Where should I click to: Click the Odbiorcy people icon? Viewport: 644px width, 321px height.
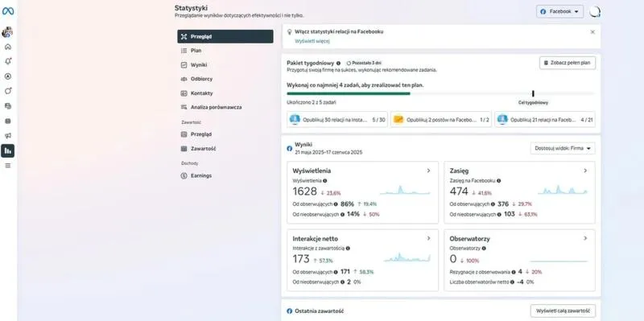tap(184, 79)
